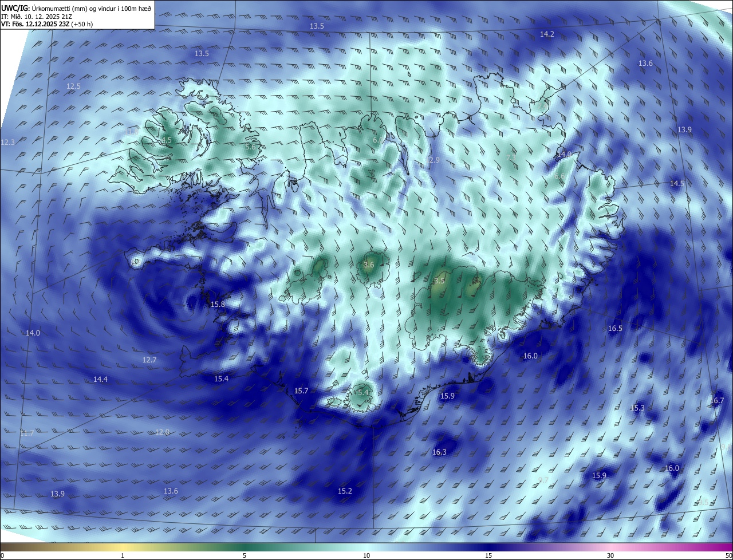This screenshot has height=560, width=733.
Task: Click the 15.2 value label
Action: 345,491
